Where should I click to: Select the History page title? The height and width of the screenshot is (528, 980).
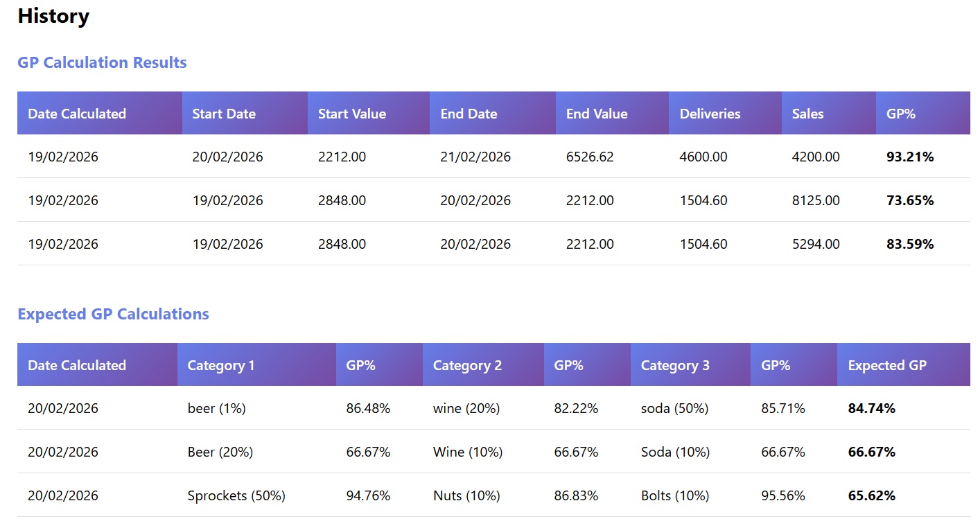(53, 16)
